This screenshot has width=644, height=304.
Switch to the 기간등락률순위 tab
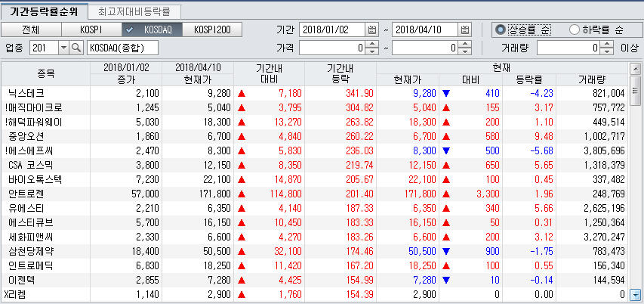click(44, 11)
